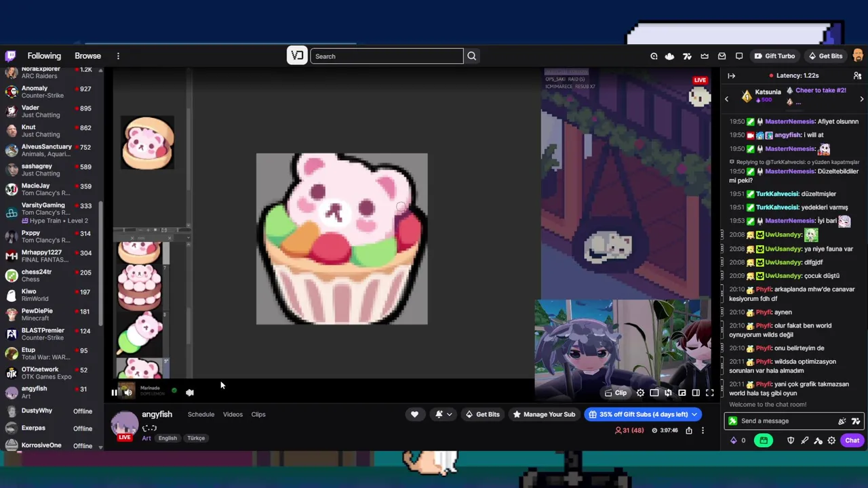Screen dimensions: 868x488
Task: Open 7TV emote menu in chat input
Action: pyautogui.click(x=855, y=421)
